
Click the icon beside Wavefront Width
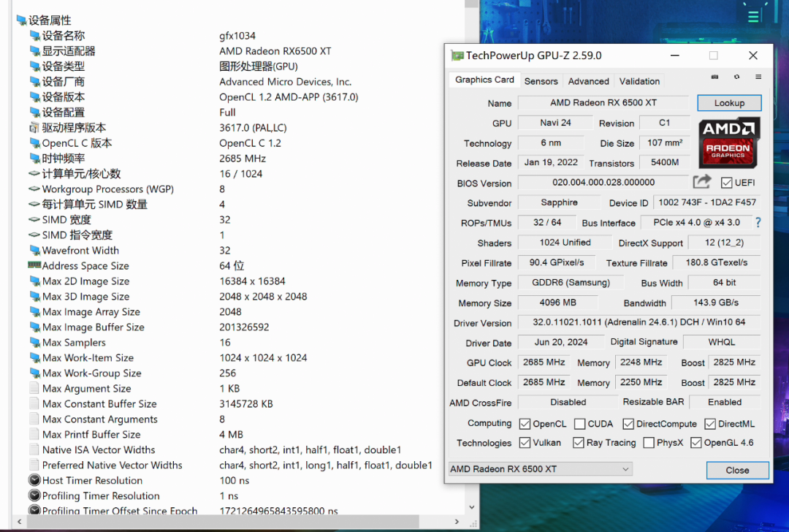coord(35,251)
